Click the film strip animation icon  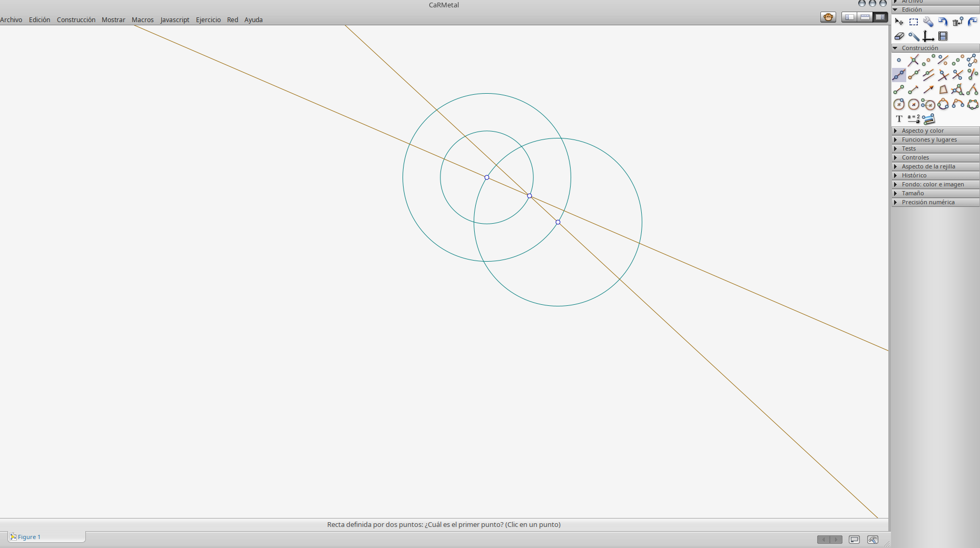tap(943, 36)
